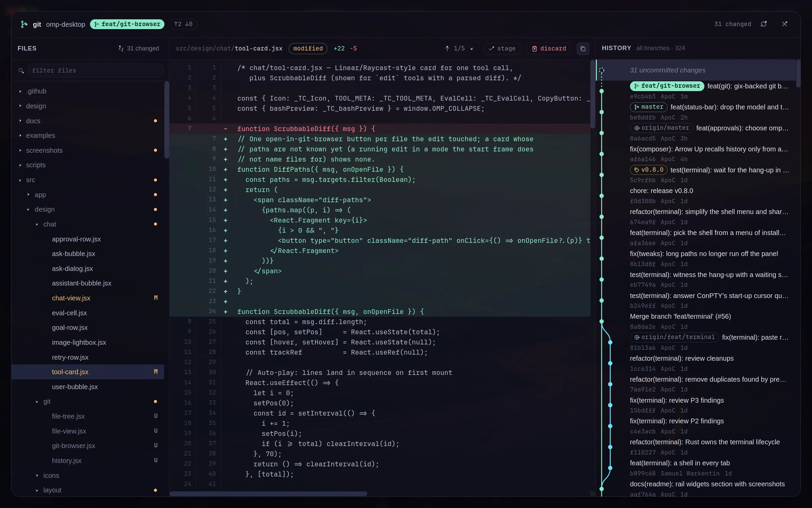Click the file tree vertical scrollbar
Screen dimensions: 812x508
(x=166, y=120)
